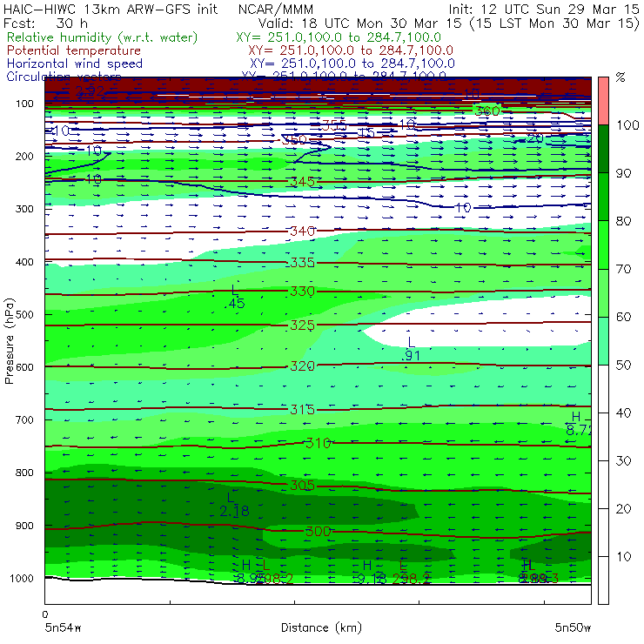This screenshot has width=644, height=644.
Task: Click the 355 potential temperature contour label
Action: point(334,125)
